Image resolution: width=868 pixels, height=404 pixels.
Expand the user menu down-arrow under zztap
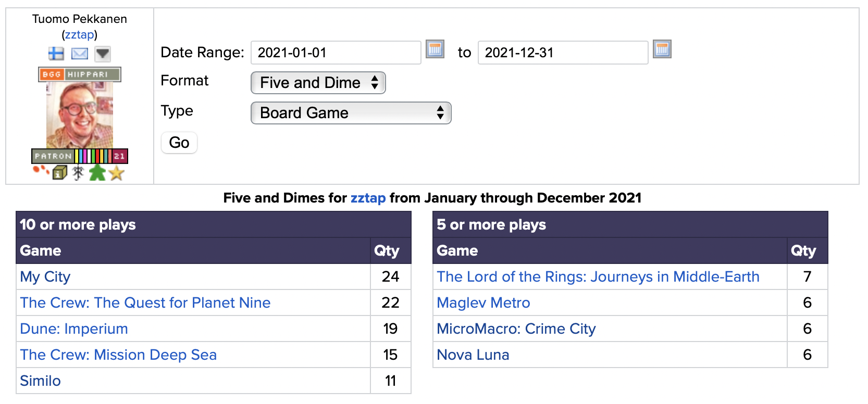(x=103, y=54)
